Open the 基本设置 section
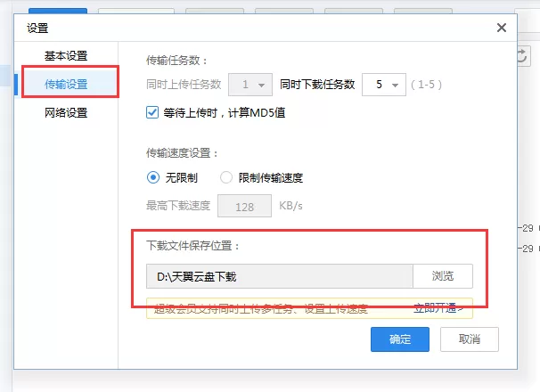The height and width of the screenshot is (392, 540). (66, 56)
